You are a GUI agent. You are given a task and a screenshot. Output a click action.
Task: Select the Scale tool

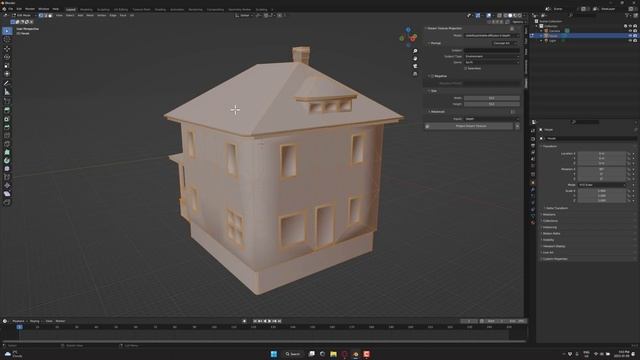[7, 65]
